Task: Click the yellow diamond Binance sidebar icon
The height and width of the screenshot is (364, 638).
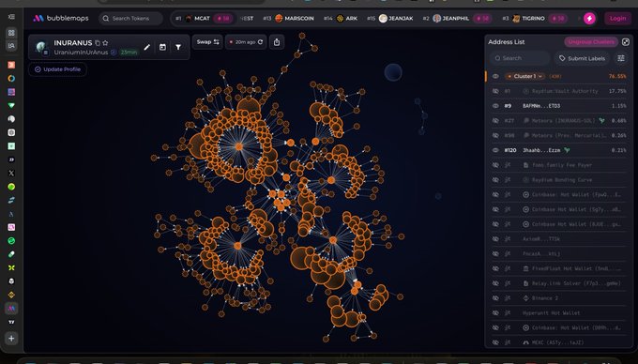Action: [x=11, y=295]
